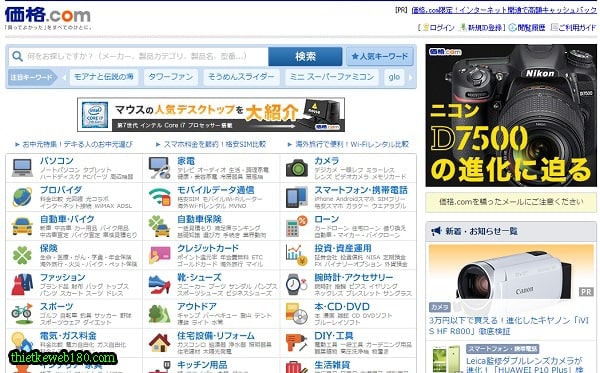The image size is (600, 373).
Task: Click the search text input field
Action: [138, 57]
